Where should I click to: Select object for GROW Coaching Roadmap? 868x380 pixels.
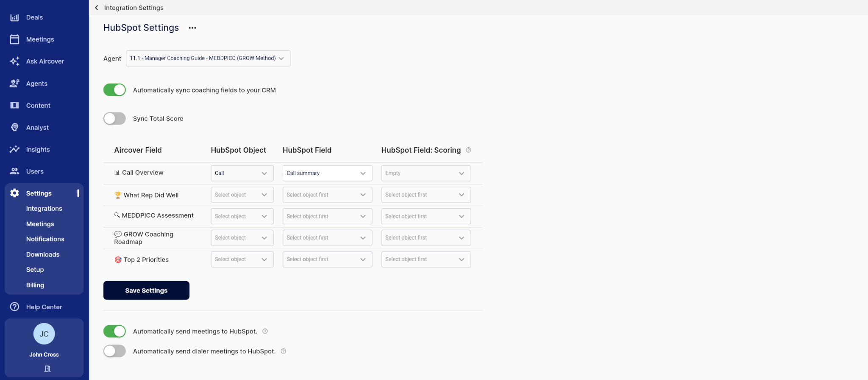click(242, 237)
